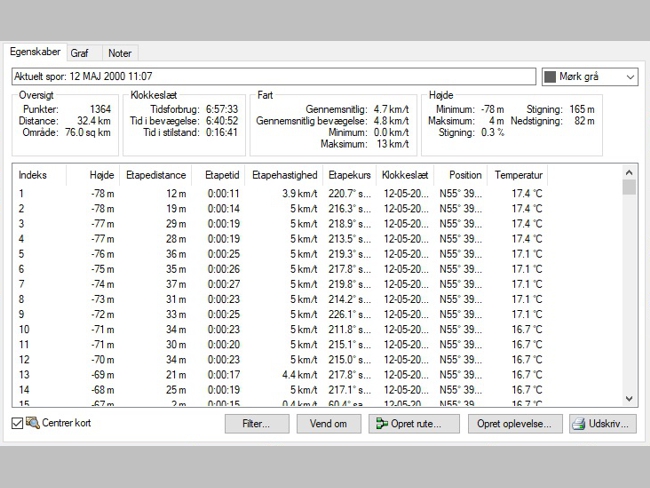650x488 pixels.
Task: Click the 226.1° course cell
Action: [349, 314]
